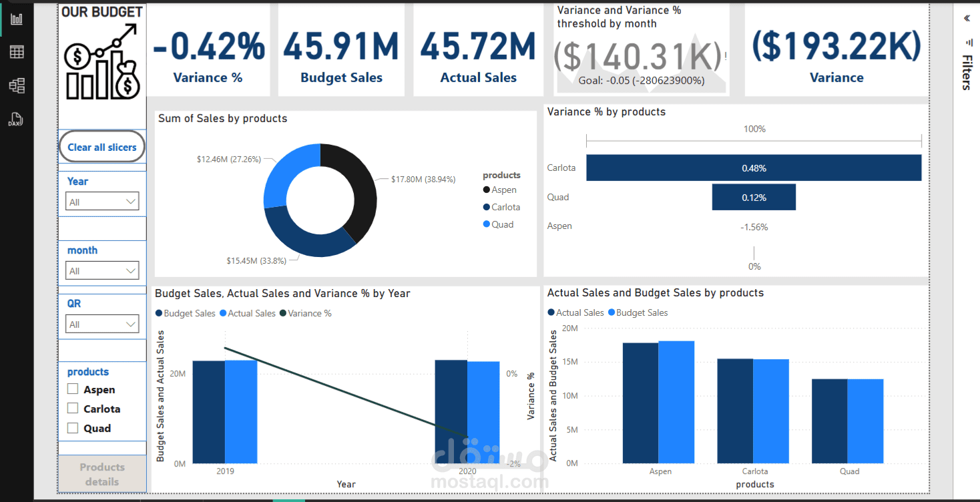Image resolution: width=980 pixels, height=502 pixels.
Task: Select the ($140.31K) KPI value
Action: pos(638,57)
